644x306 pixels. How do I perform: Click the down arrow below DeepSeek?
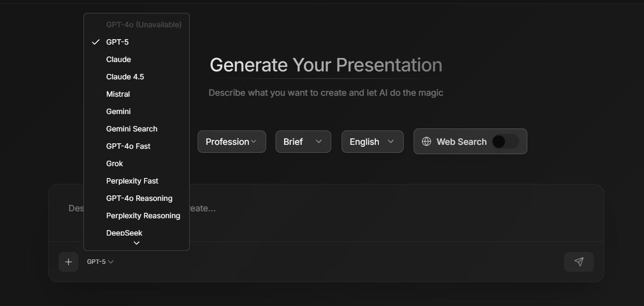pos(137,243)
